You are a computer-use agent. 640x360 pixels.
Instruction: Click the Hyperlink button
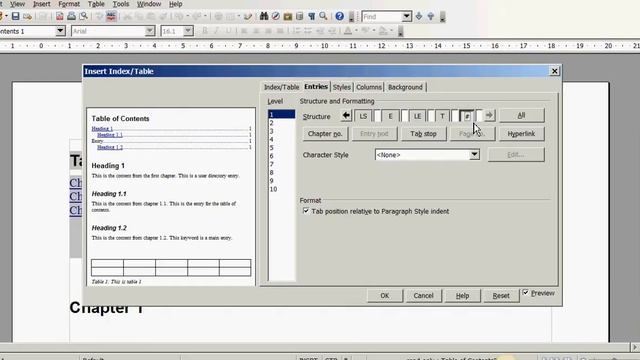pos(521,133)
